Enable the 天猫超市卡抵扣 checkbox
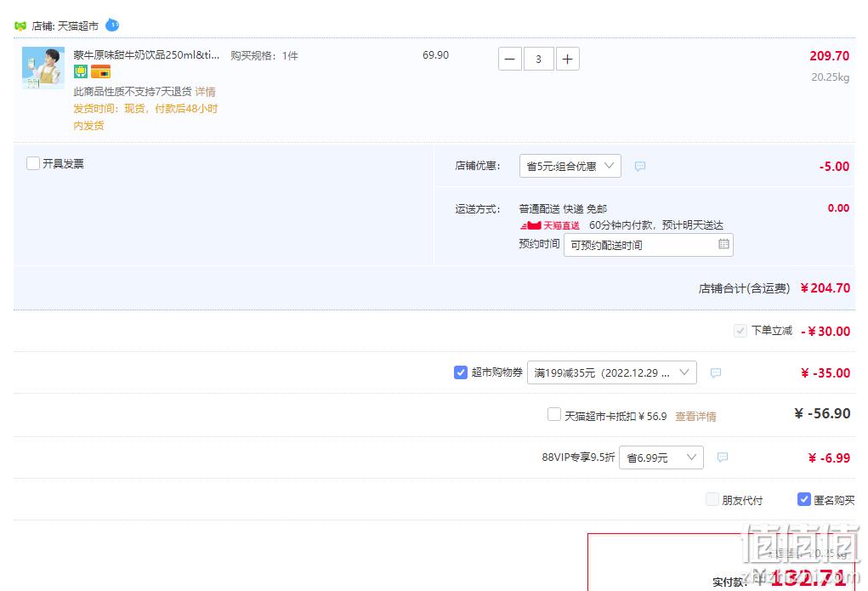This screenshot has height=591, width=868. click(554, 414)
